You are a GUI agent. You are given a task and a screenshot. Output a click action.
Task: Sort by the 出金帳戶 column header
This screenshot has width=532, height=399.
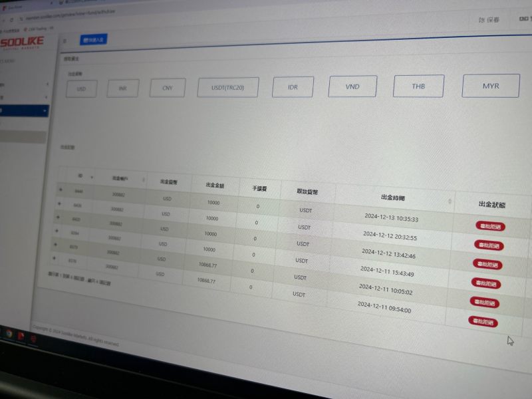click(x=120, y=178)
